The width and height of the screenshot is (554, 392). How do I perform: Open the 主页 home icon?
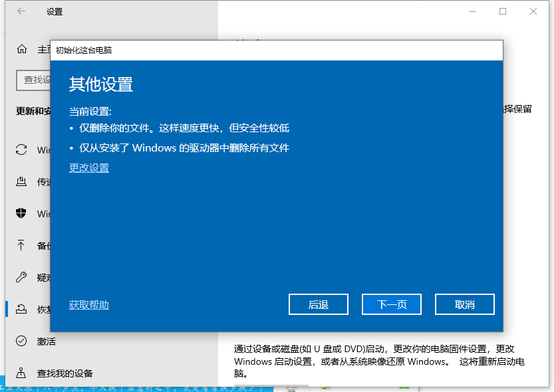coord(21,49)
